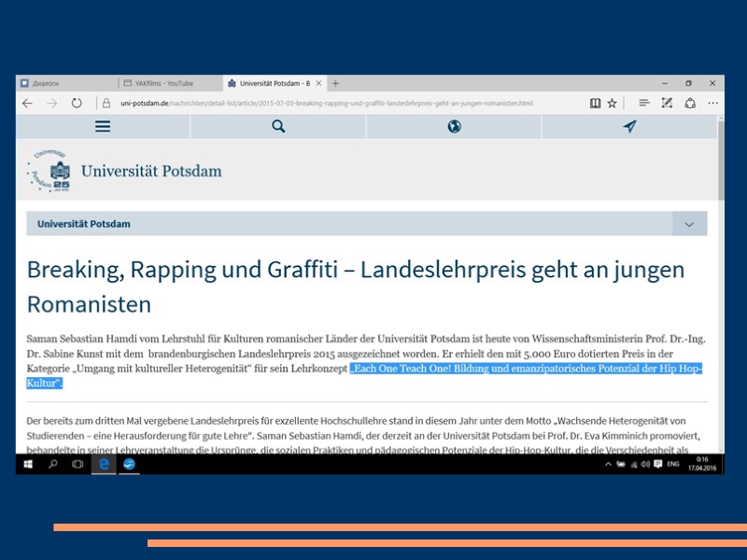
Task: Open Windows Start menu
Action: click(x=28, y=464)
